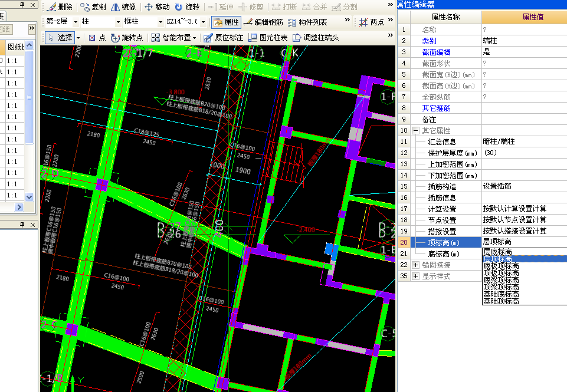Click the 保护层厚度 value (30)
567x392 pixels.
click(x=490, y=153)
